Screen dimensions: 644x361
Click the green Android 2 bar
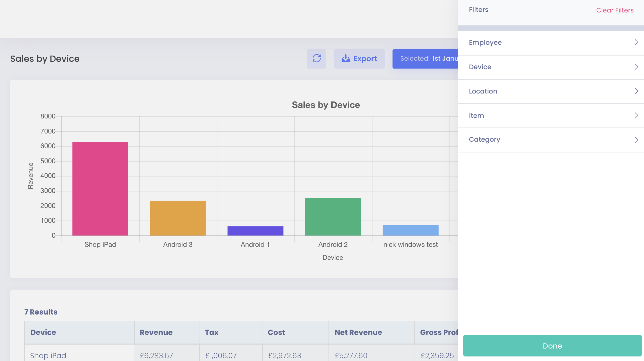(x=333, y=216)
